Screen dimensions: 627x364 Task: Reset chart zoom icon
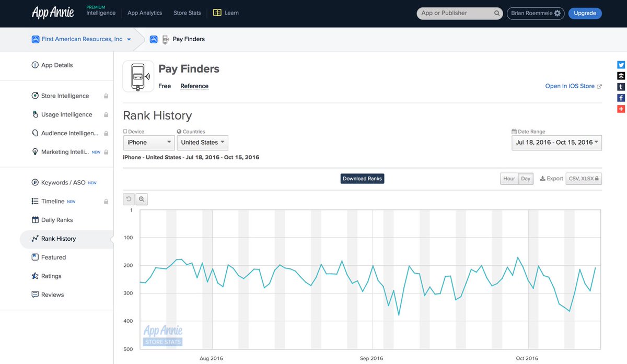tap(129, 199)
